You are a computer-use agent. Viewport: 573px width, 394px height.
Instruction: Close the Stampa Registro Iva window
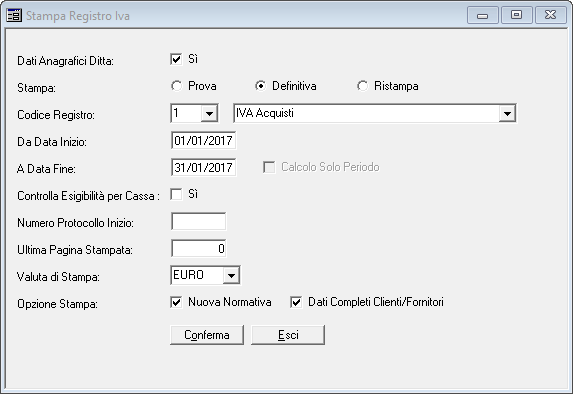pyautogui.click(x=550, y=15)
